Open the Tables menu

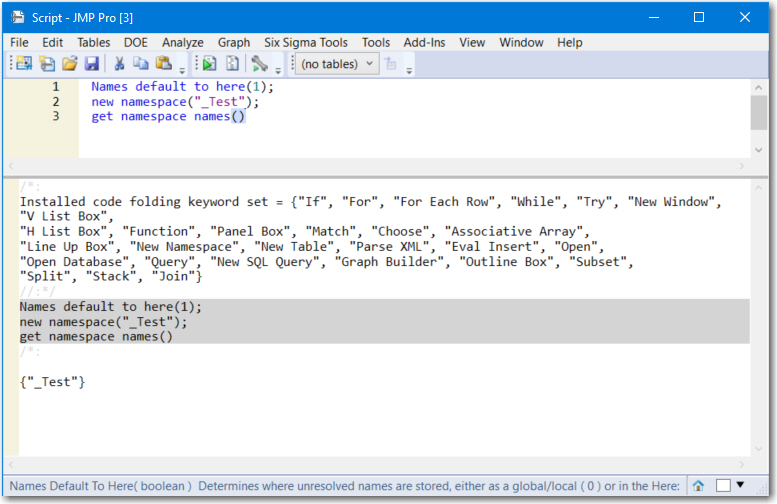coord(94,43)
